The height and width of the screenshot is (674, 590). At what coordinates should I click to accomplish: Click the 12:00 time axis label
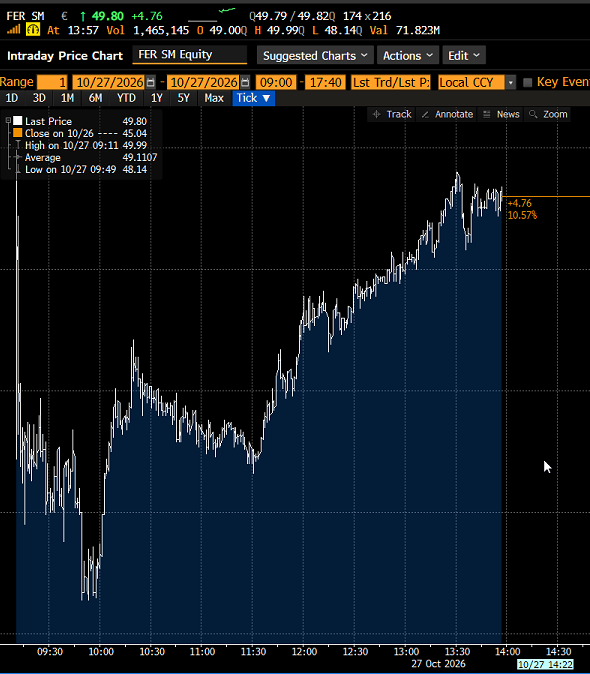point(304,652)
